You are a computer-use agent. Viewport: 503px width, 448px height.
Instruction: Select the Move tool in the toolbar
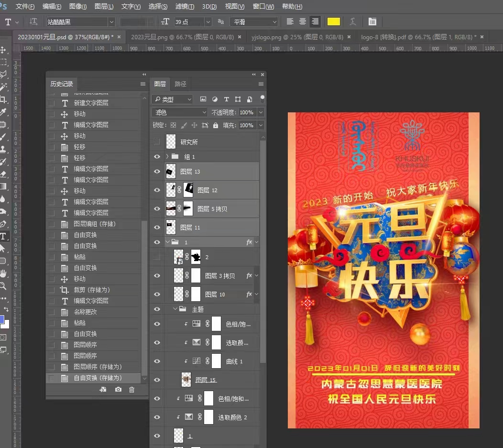click(6, 49)
